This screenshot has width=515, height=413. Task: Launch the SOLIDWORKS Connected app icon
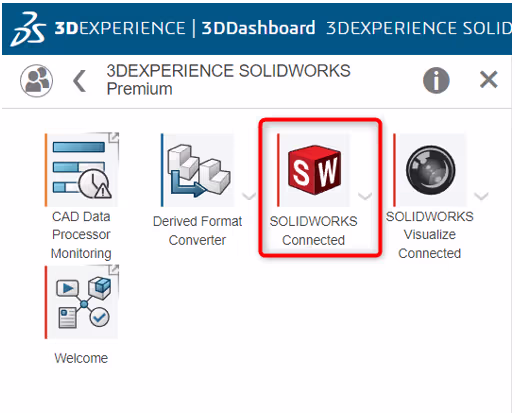pos(314,170)
